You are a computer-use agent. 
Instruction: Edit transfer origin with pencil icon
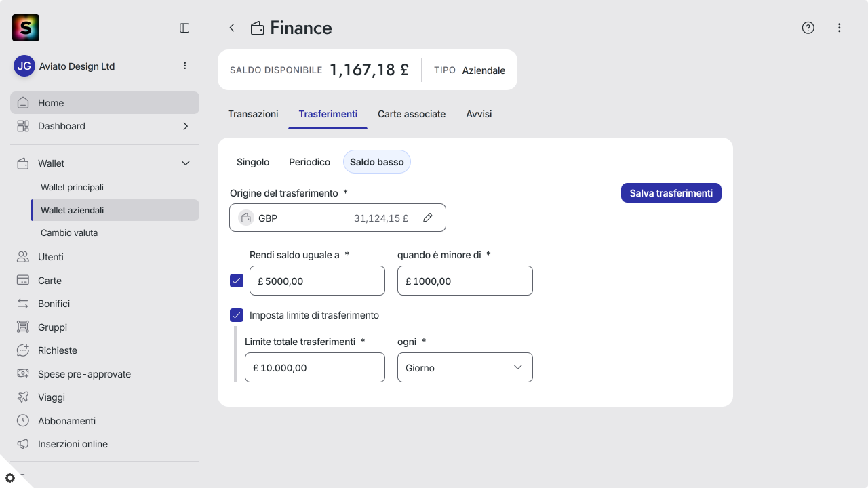pyautogui.click(x=428, y=218)
